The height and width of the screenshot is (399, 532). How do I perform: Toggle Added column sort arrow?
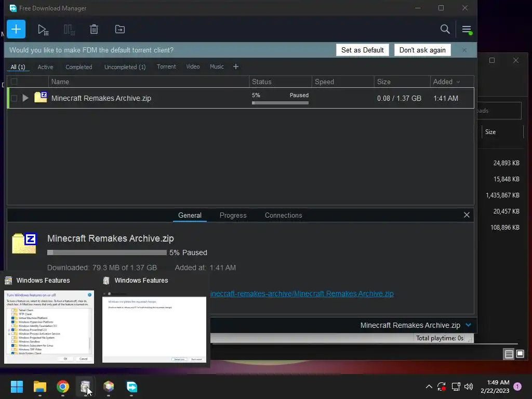pos(458,82)
